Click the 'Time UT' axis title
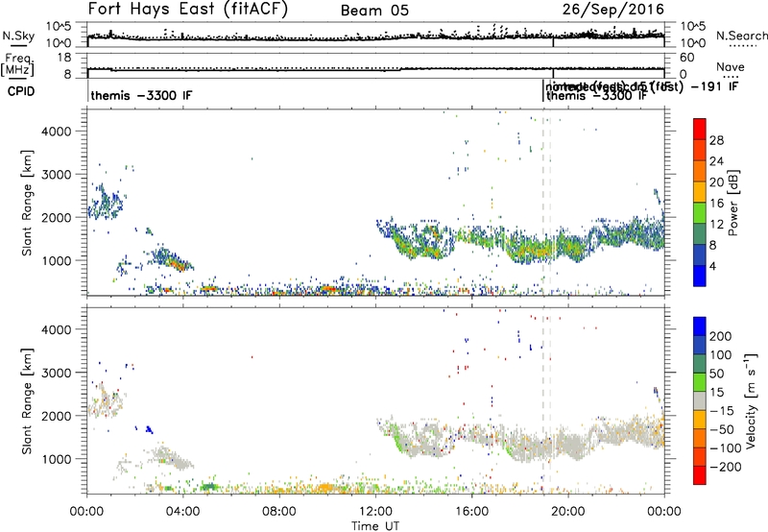This screenshot has height=532, width=768. (375, 526)
